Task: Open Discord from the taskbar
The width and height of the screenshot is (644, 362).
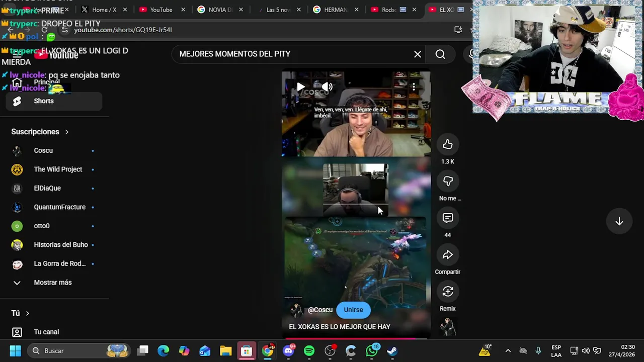Action: click(x=288, y=351)
